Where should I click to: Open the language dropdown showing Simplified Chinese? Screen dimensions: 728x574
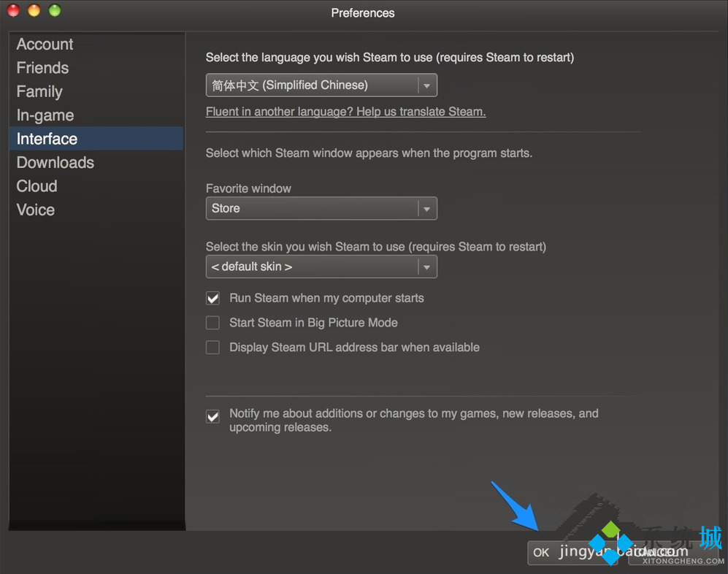(321, 85)
